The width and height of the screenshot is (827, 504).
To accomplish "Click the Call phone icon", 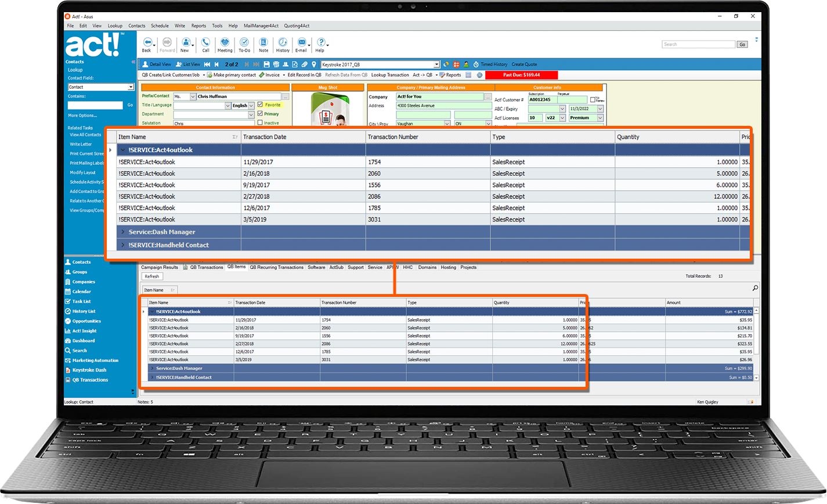I will (x=205, y=42).
